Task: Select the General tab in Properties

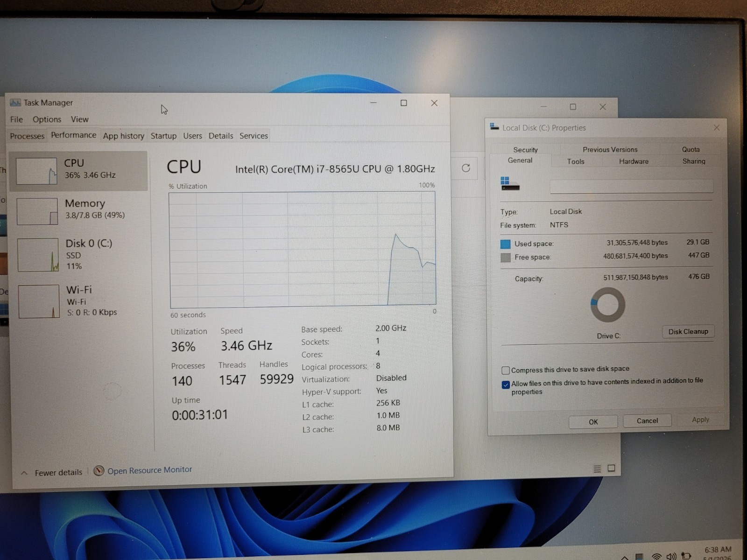Action: pyautogui.click(x=520, y=160)
